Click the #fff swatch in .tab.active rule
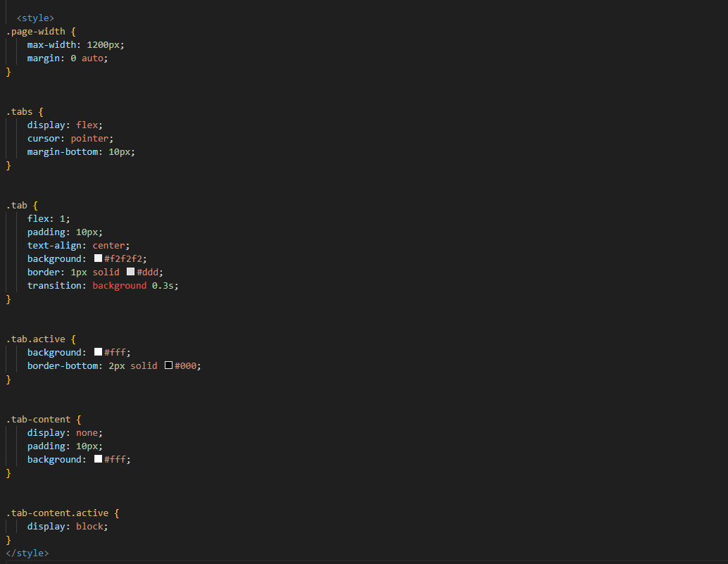 tap(98, 352)
